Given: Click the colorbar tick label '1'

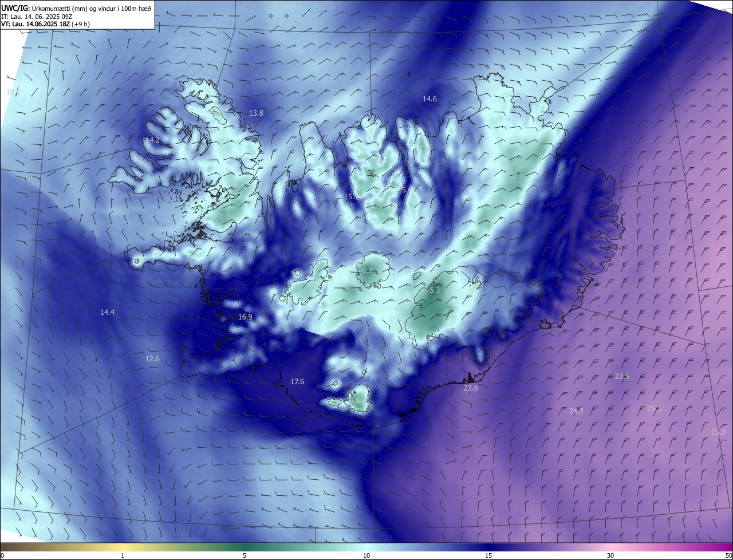Looking at the screenshot, I should click(x=123, y=556).
